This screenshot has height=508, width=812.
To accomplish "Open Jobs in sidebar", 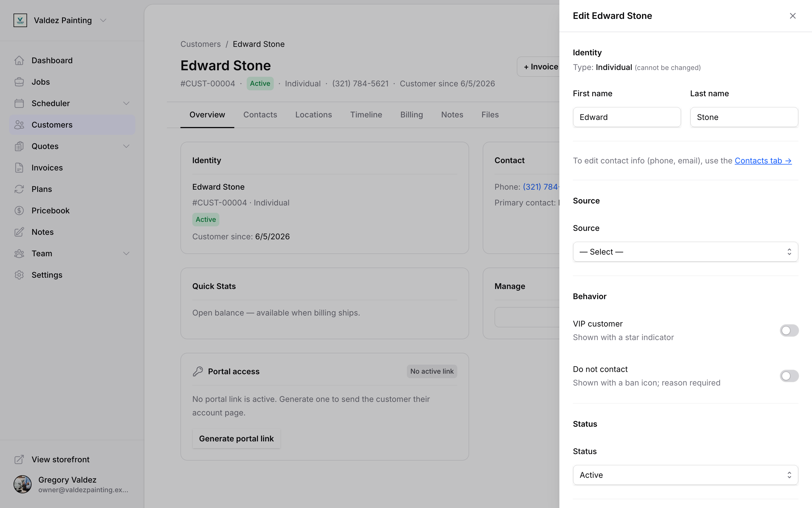I will pos(72,82).
